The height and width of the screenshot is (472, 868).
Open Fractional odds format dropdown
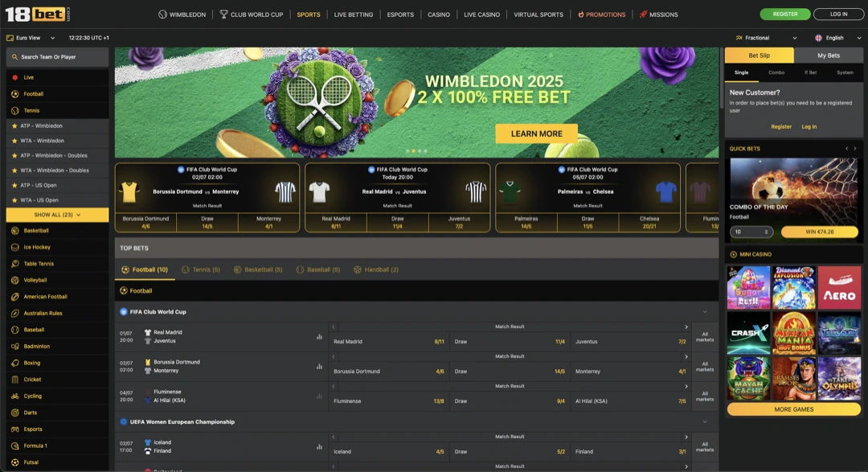[x=767, y=39]
